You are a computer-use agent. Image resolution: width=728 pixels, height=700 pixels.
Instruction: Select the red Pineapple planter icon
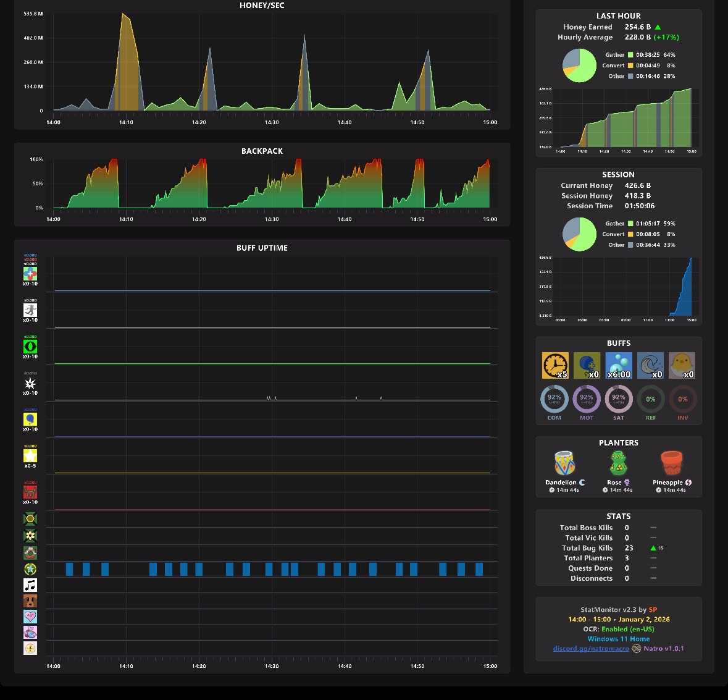coord(672,463)
